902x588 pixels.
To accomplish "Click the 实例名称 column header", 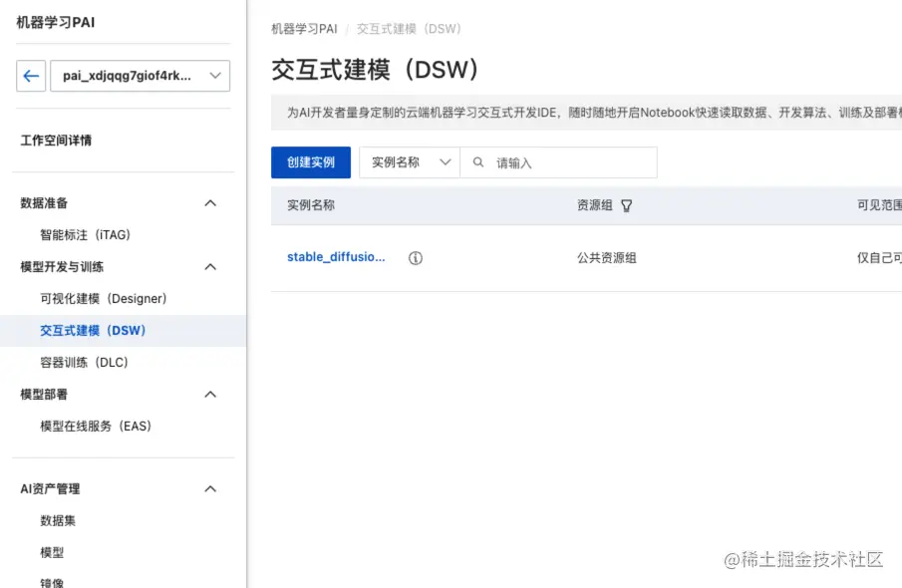I will click(311, 205).
